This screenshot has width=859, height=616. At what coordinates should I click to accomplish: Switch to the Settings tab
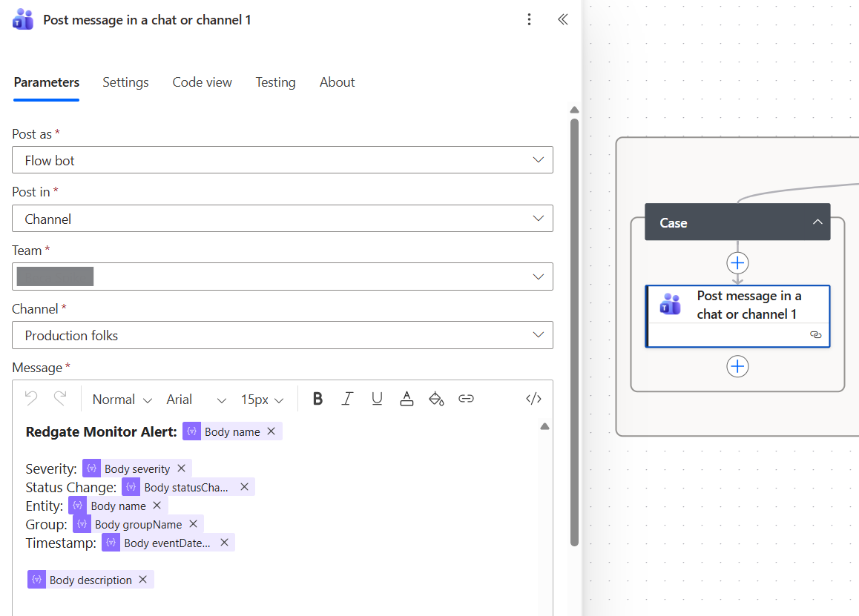pos(125,82)
